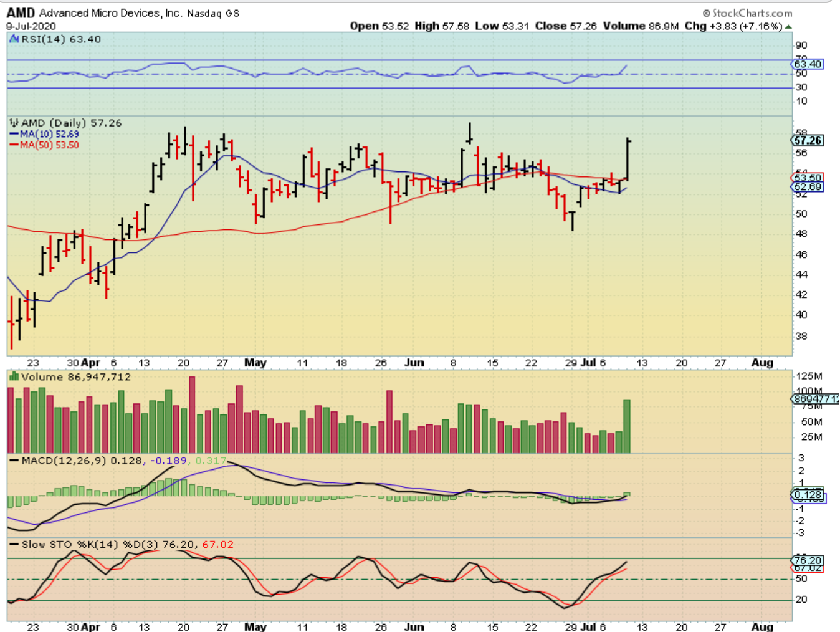
Task: Click the Low 53.31 value
Action: point(502,26)
